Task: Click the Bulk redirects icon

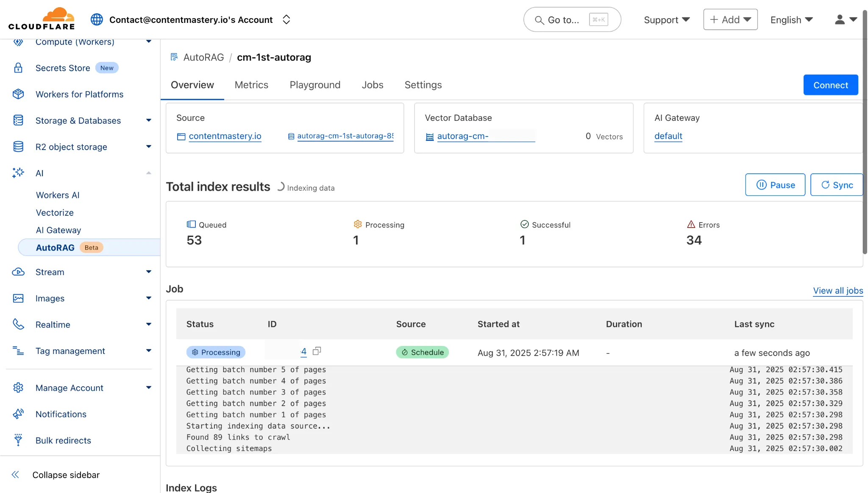Action: [18, 440]
